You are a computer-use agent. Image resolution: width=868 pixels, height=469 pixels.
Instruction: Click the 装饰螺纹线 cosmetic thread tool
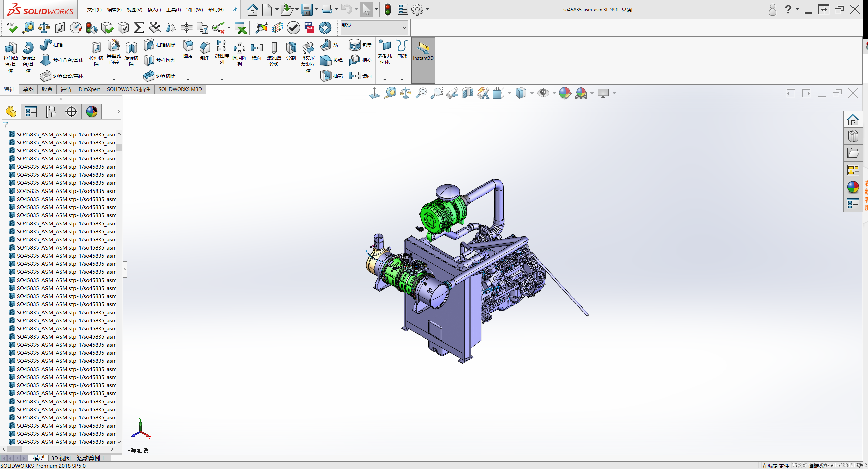(x=274, y=54)
